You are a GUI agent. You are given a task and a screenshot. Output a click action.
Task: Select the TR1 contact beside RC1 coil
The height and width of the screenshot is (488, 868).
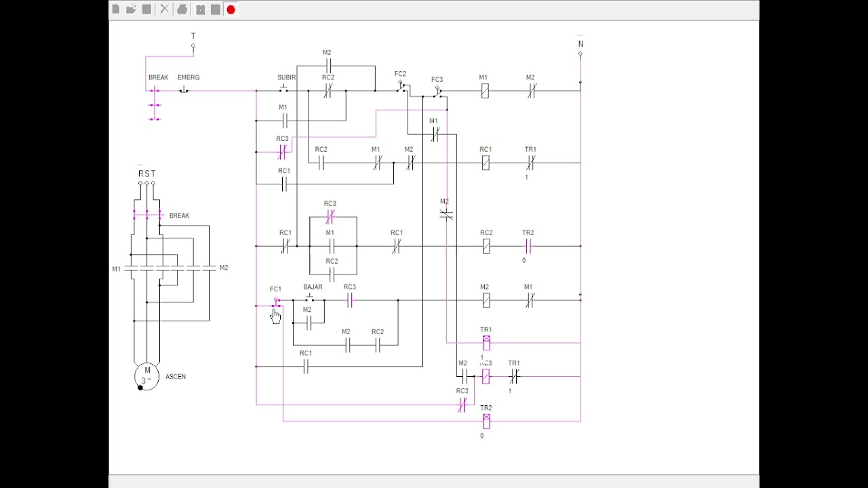530,163
